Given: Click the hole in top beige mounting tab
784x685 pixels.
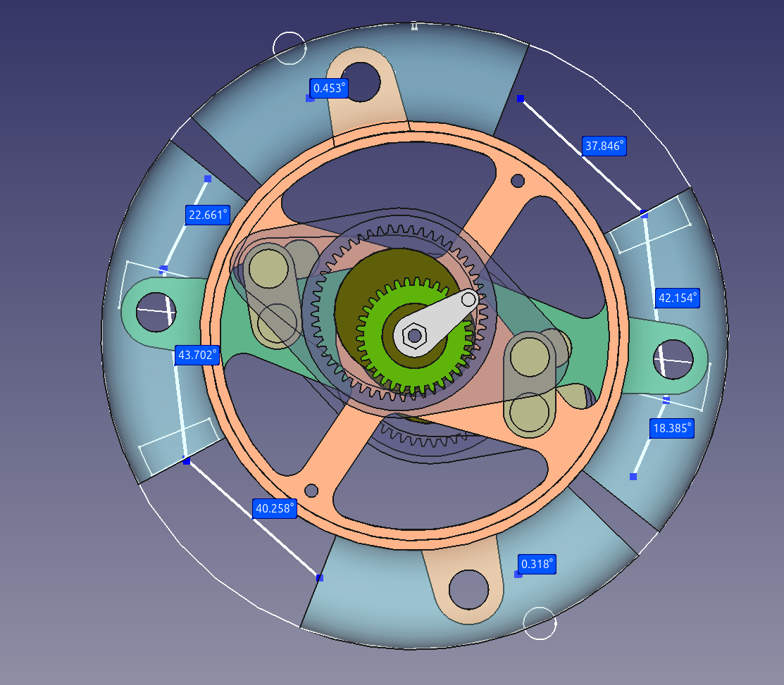Looking at the screenshot, I should tap(361, 82).
